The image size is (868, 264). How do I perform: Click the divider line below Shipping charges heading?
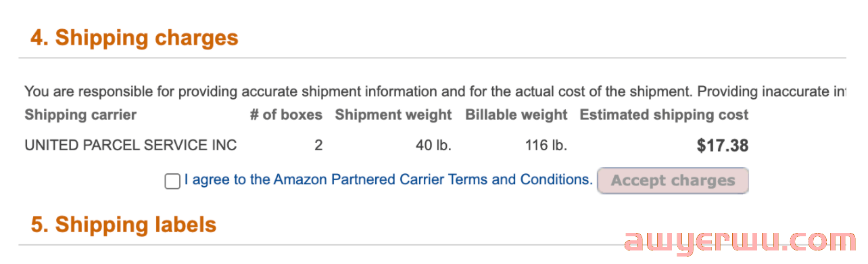pos(433,58)
